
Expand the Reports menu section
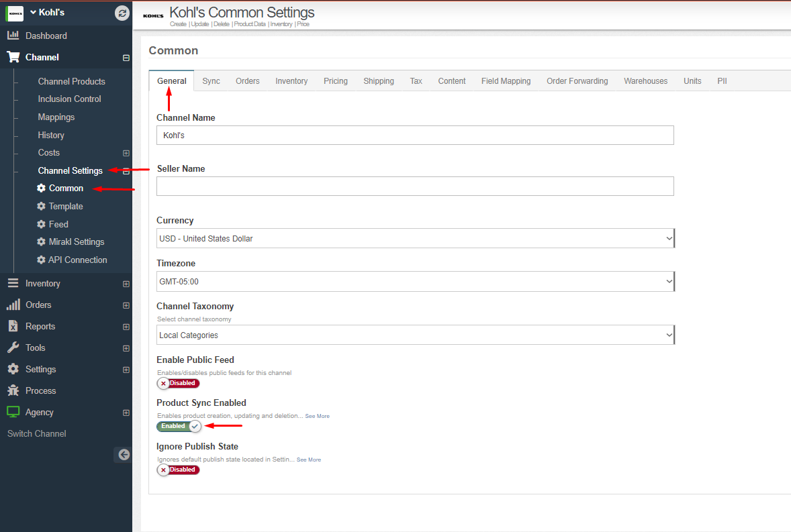pos(126,327)
